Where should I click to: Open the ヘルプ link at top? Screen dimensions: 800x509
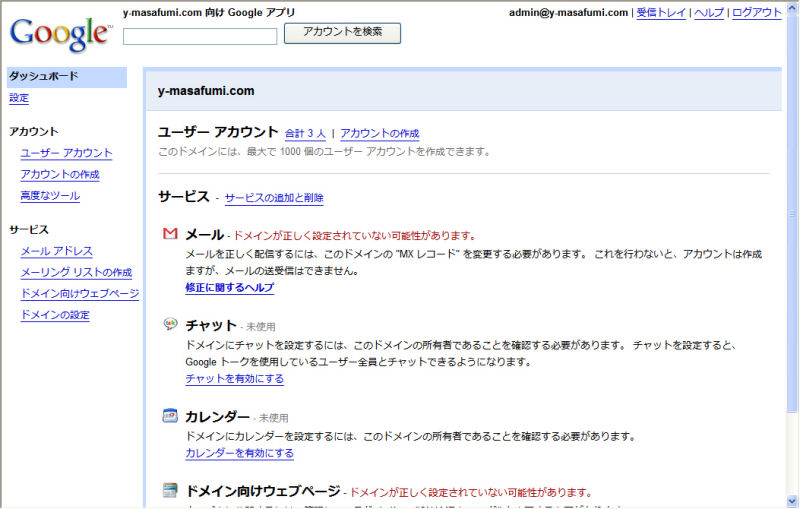click(x=709, y=13)
